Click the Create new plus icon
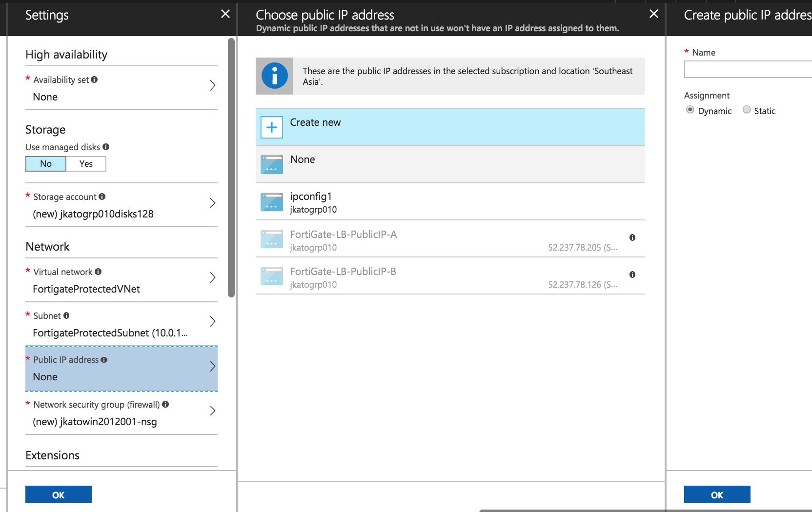 tap(271, 127)
